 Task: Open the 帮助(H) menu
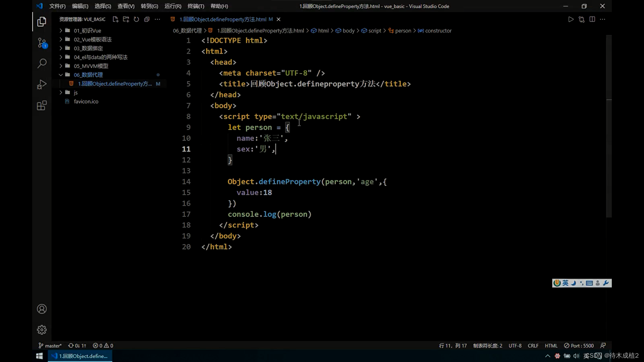pos(219,6)
